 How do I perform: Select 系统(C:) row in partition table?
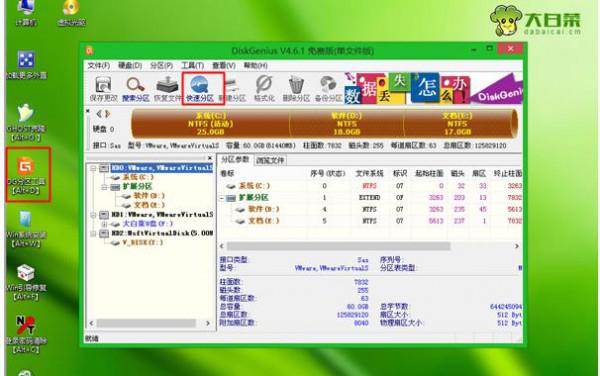[371, 186]
